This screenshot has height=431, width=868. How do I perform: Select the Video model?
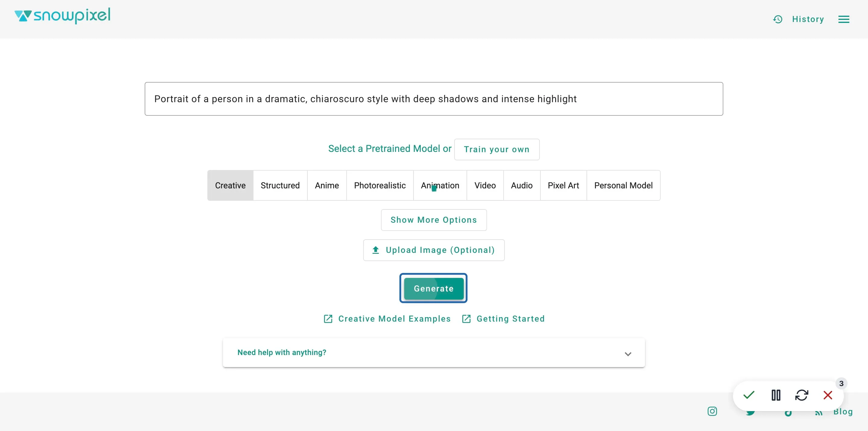pos(485,185)
